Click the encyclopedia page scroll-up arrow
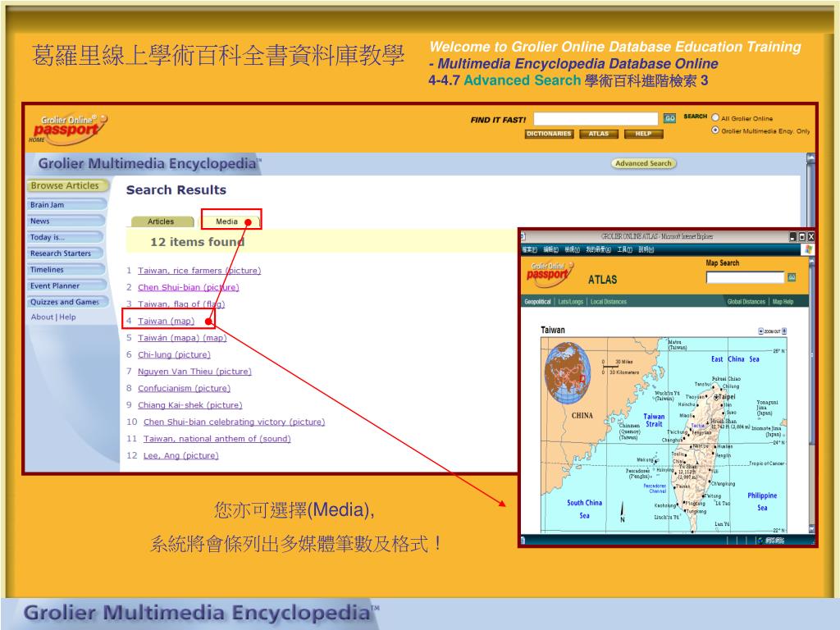840x630 pixels. tap(810, 158)
